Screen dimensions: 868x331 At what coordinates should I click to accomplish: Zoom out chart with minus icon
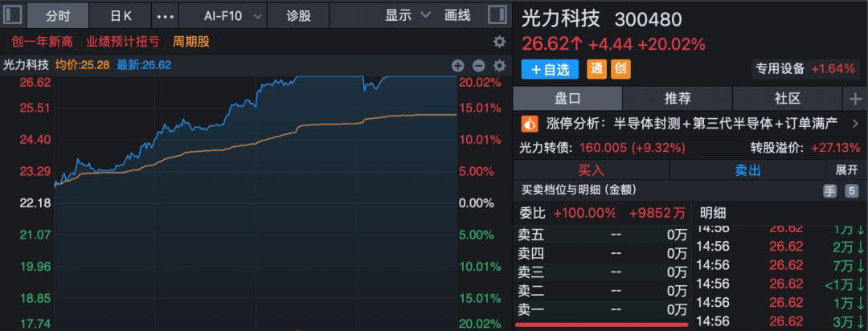pyautogui.click(x=478, y=66)
